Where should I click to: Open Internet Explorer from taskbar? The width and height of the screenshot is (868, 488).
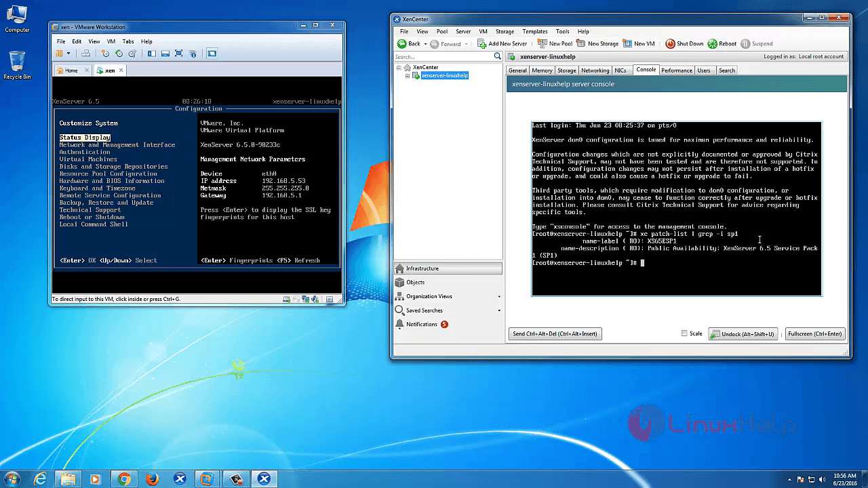tap(40, 479)
